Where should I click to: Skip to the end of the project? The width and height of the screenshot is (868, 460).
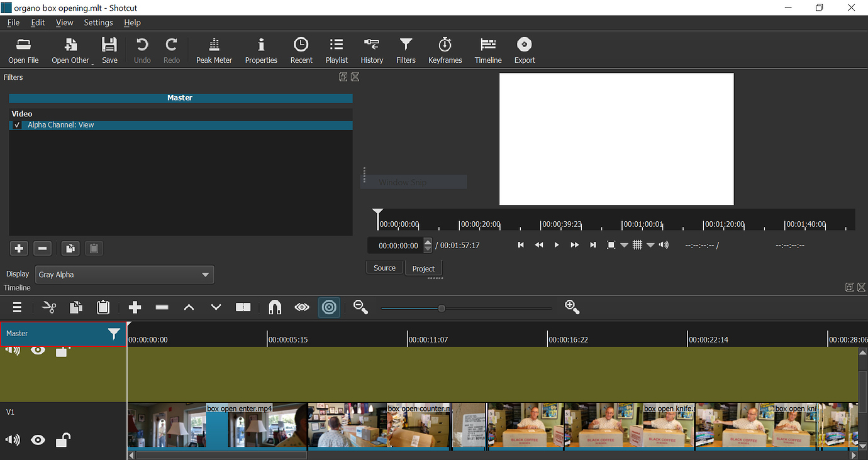click(x=593, y=245)
